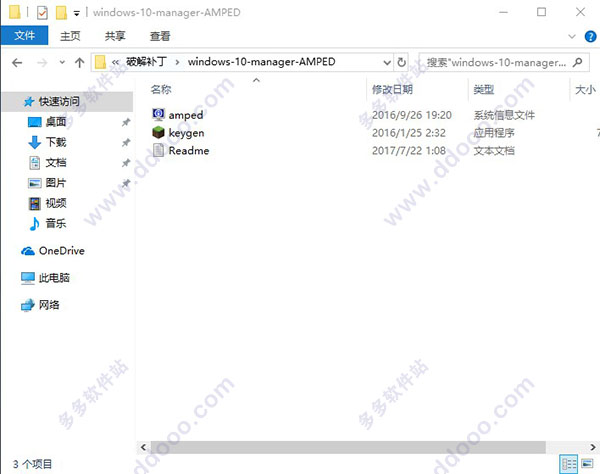Click the 3 个项目 status bar text
The width and height of the screenshot is (600, 474).
[33, 464]
